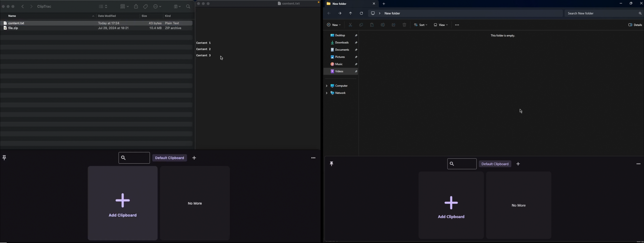Click the search magnifier in ClipTrac toolbar
644x243 pixels.
[x=188, y=7]
